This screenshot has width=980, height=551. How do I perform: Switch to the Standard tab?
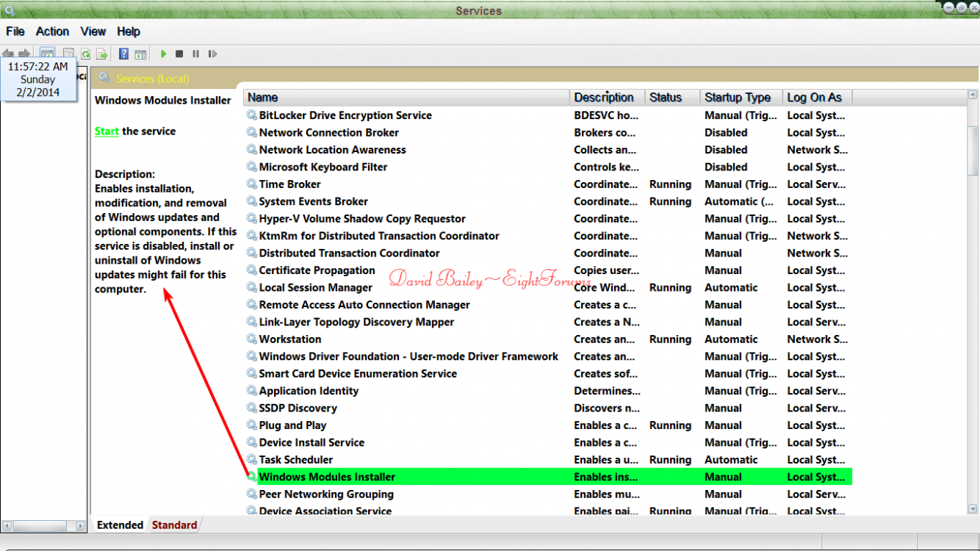174,525
